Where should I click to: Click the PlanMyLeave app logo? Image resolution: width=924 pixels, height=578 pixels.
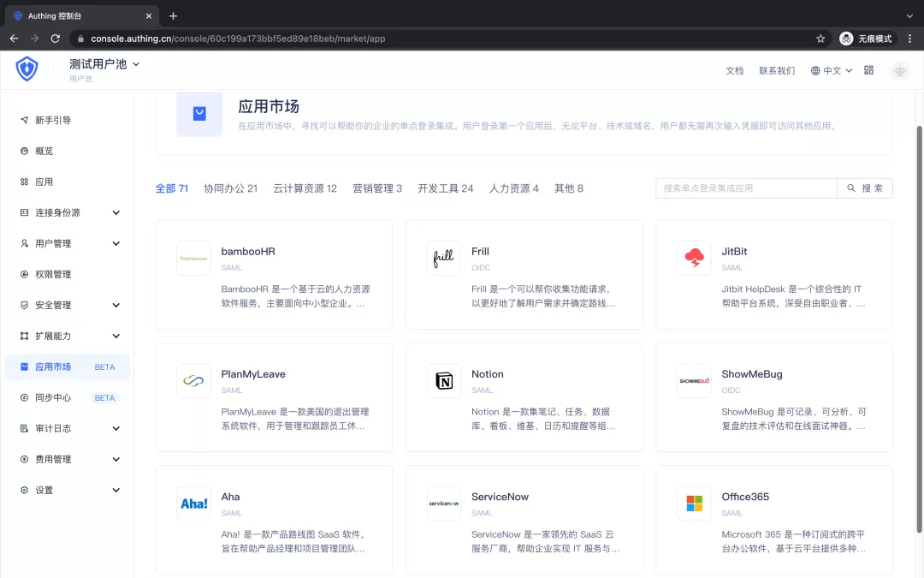tap(194, 380)
